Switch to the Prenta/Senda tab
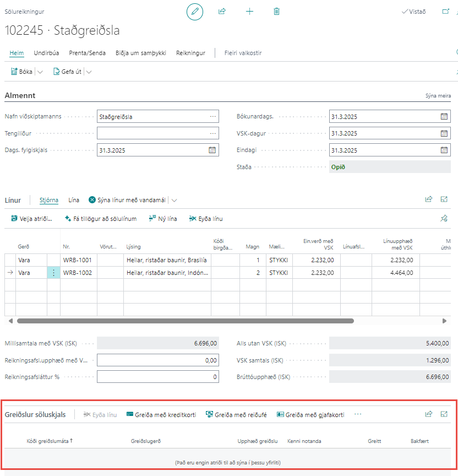458x476 pixels. (x=87, y=53)
